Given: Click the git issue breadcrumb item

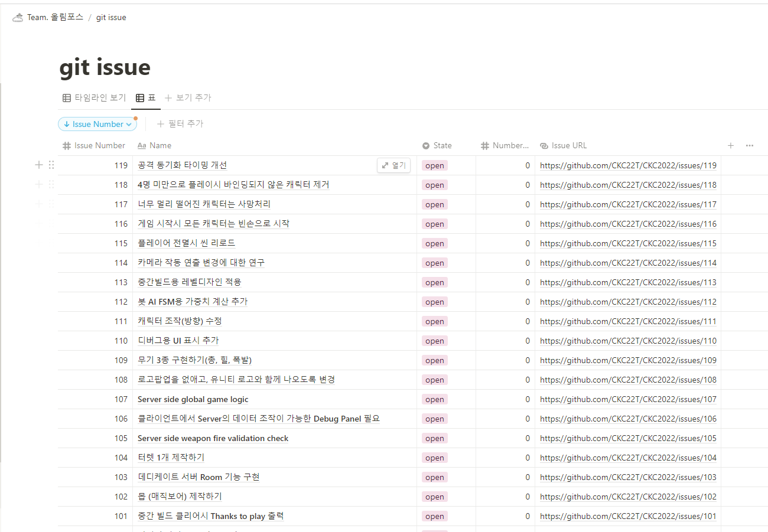Looking at the screenshot, I should (111, 18).
